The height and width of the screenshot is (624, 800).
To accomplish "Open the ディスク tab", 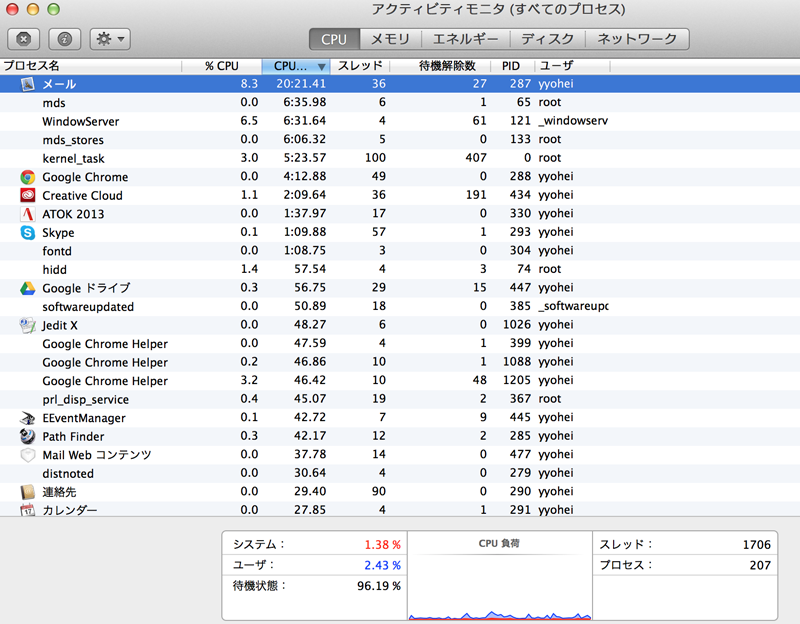I will point(548,39).
